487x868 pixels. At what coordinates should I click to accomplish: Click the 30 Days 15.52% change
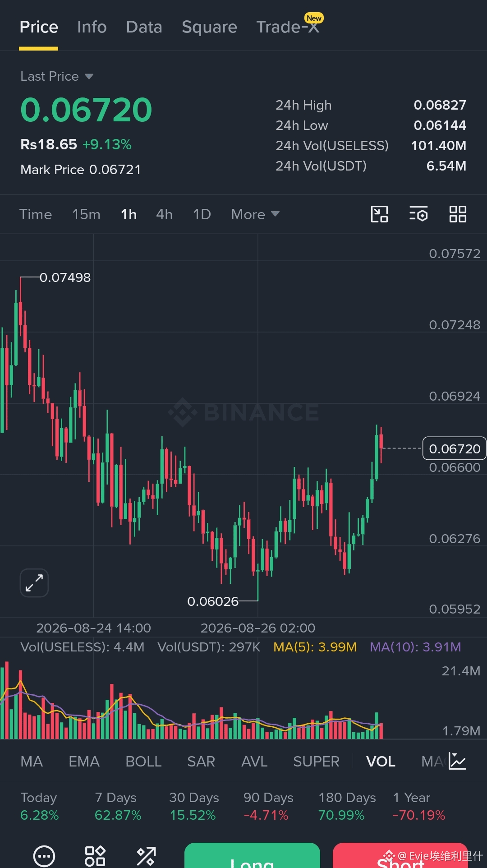[194, 807]
